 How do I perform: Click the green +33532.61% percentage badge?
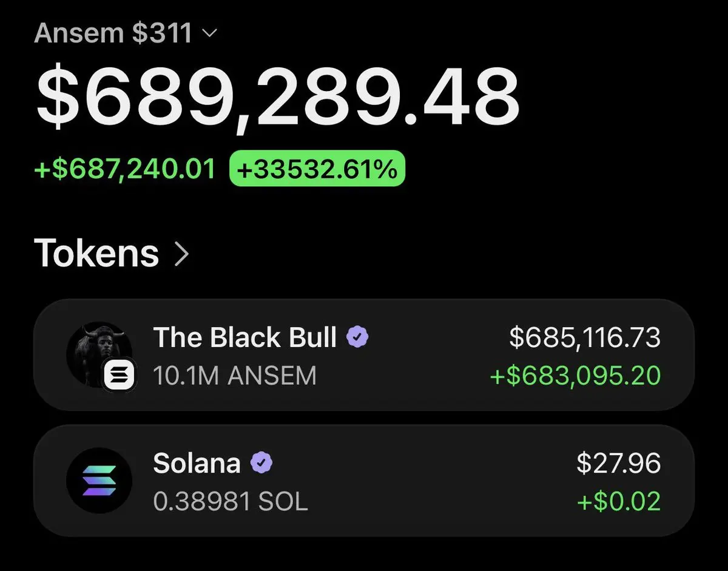pos(317,168)
